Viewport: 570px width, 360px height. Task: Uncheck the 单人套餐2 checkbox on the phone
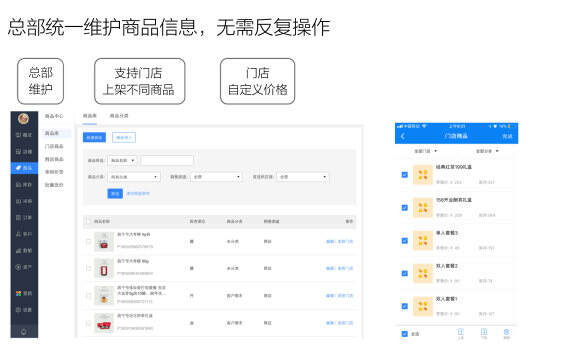405,241
